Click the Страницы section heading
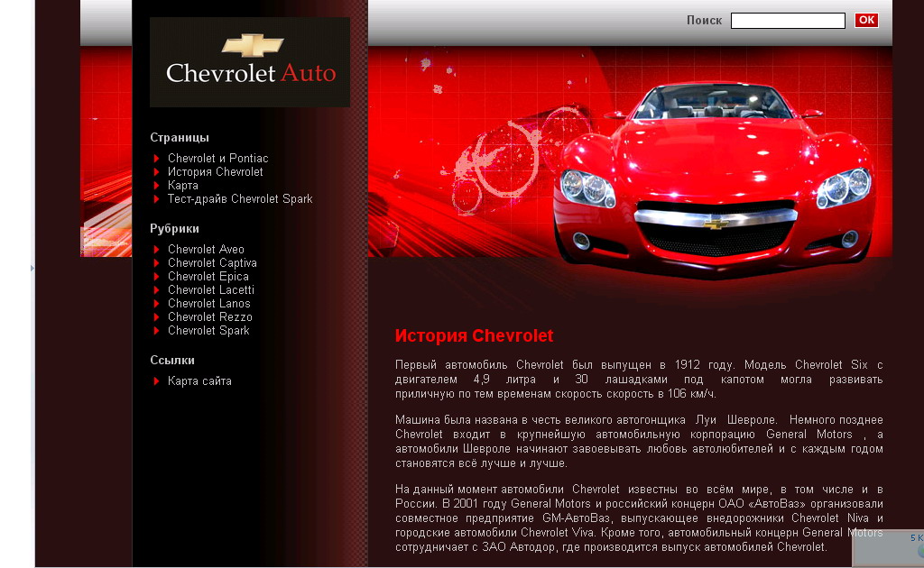This screenshot has height=568, width=924. [180, 138]
